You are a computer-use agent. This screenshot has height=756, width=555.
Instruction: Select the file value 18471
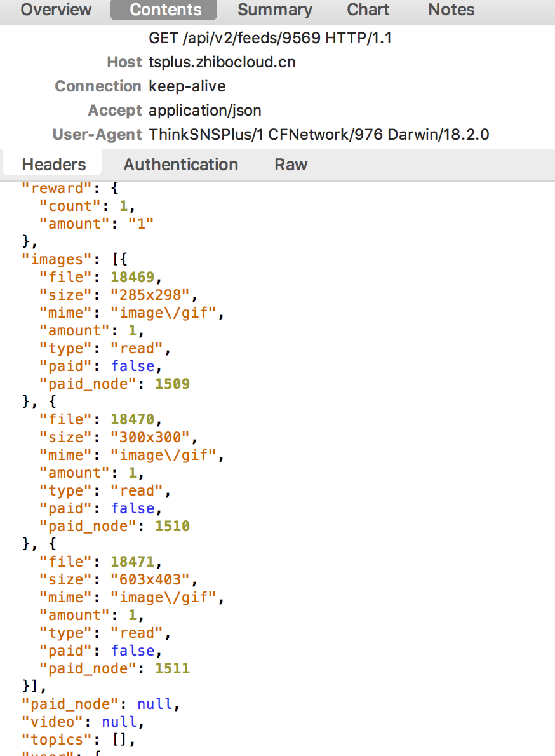[x=133, y=561]
